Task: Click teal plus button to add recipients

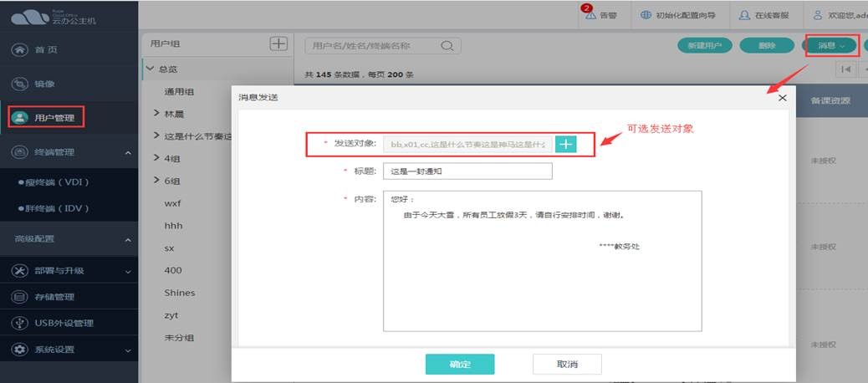Action: (x=566, y=144)
